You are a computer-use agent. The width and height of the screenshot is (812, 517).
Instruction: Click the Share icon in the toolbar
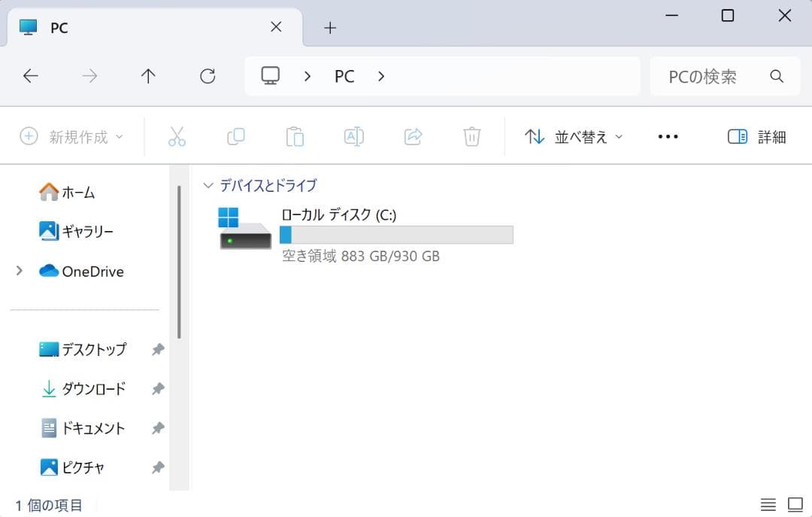tap(412, 136)
